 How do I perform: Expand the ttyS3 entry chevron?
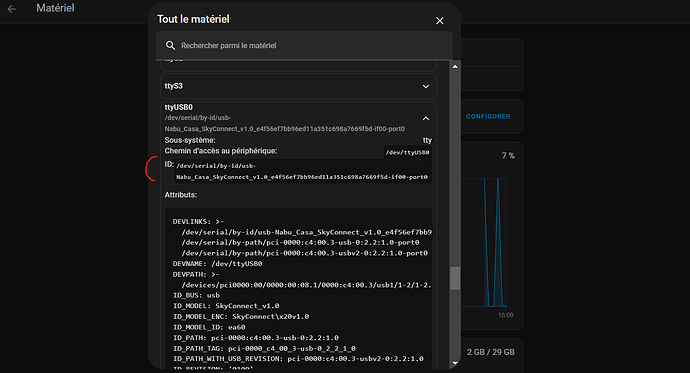(426, 86)
